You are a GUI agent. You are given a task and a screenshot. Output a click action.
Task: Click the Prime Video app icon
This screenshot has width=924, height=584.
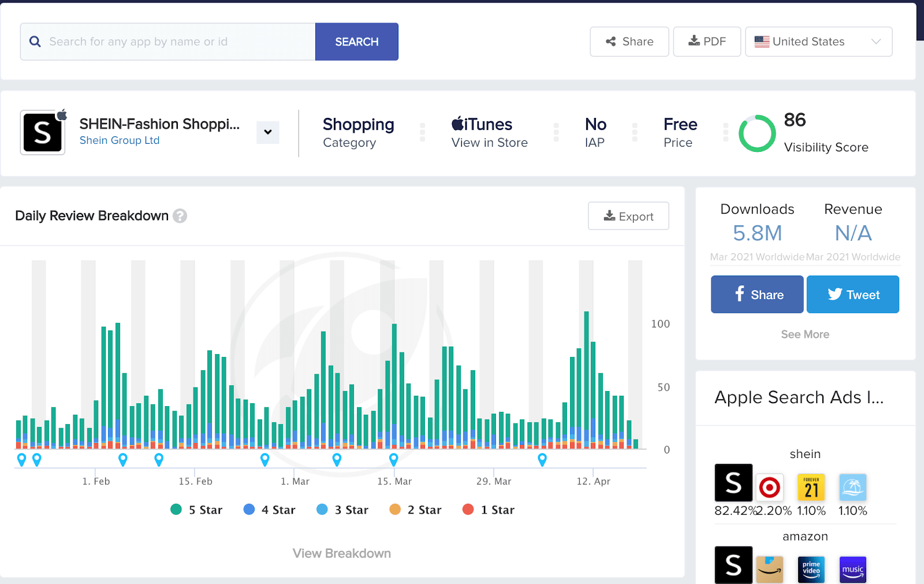(x=811, y=570)
